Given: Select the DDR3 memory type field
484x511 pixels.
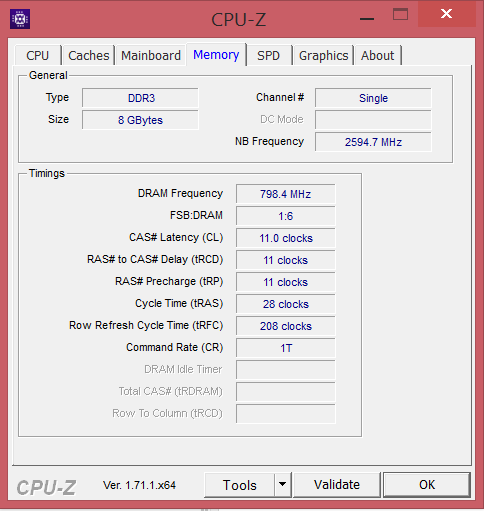Looking at the screenshot, I should pyautogui.click(x=140, y=98).
